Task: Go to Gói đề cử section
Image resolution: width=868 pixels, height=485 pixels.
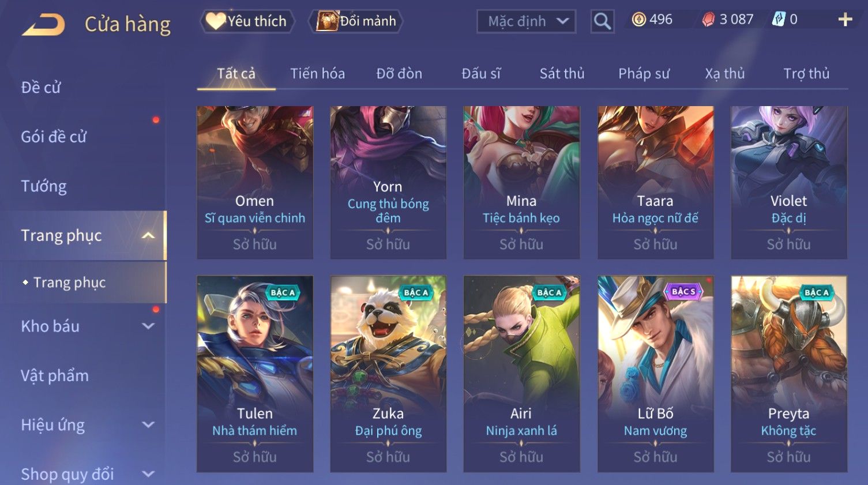Action: [x=54, y=137]
